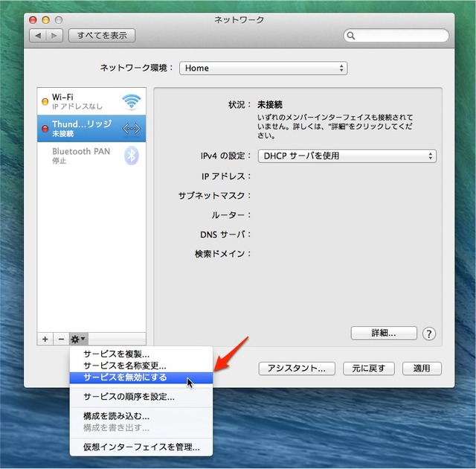
Task: Click the yellow Wi-Fi status dot
Action: (45, 101)
